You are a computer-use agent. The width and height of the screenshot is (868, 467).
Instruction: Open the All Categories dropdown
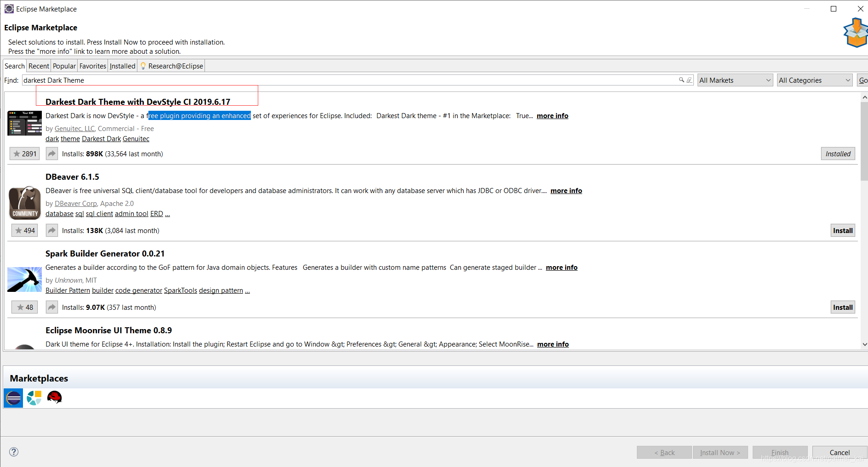(x=815, y=80)
